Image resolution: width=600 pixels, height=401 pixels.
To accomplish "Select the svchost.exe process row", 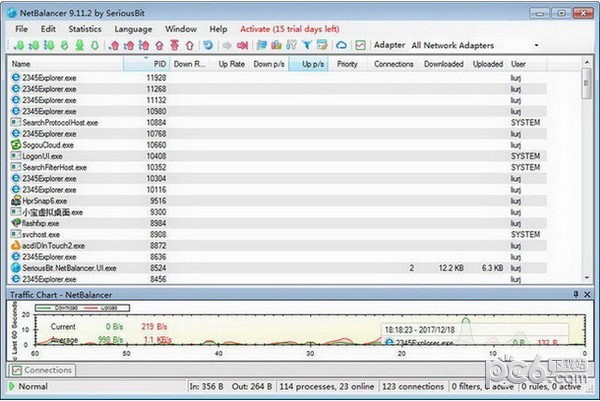I will click(x=278, y=234).
